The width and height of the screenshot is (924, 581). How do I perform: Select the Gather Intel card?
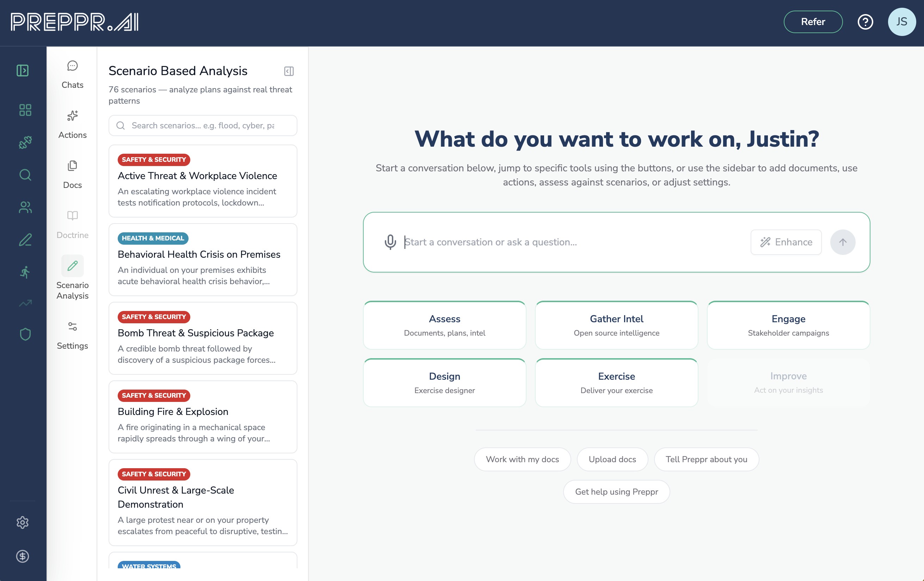coord(616,325)
